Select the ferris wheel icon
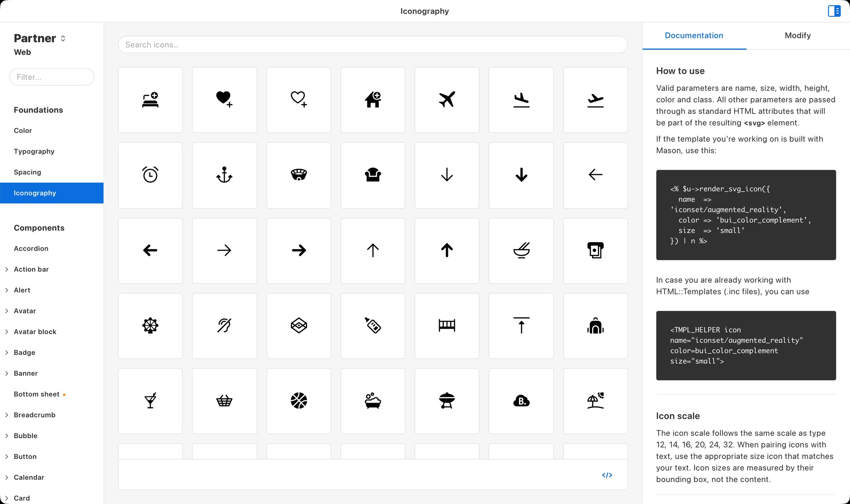 tap(150, 326)
